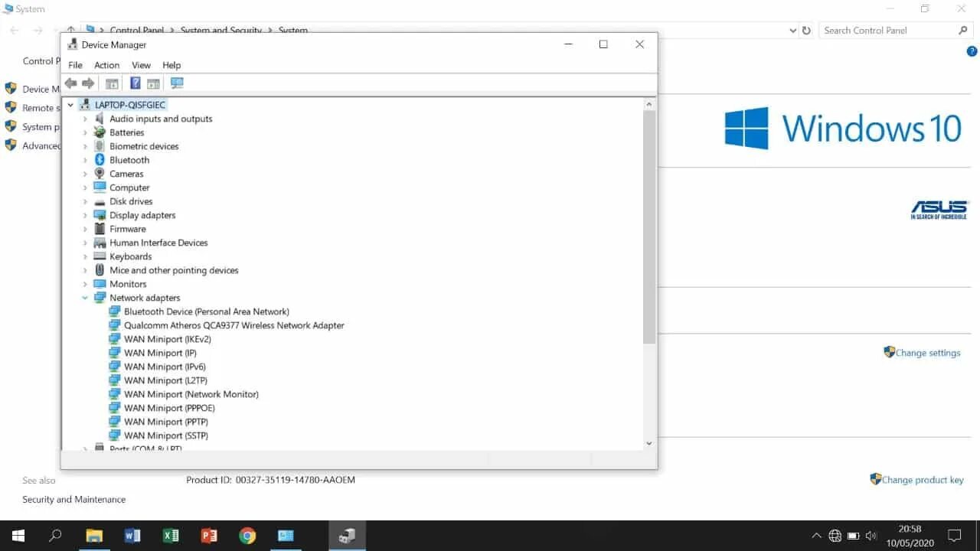
Task: Click Change product key link
Action: pyautogui.click(x=923, y=480)
